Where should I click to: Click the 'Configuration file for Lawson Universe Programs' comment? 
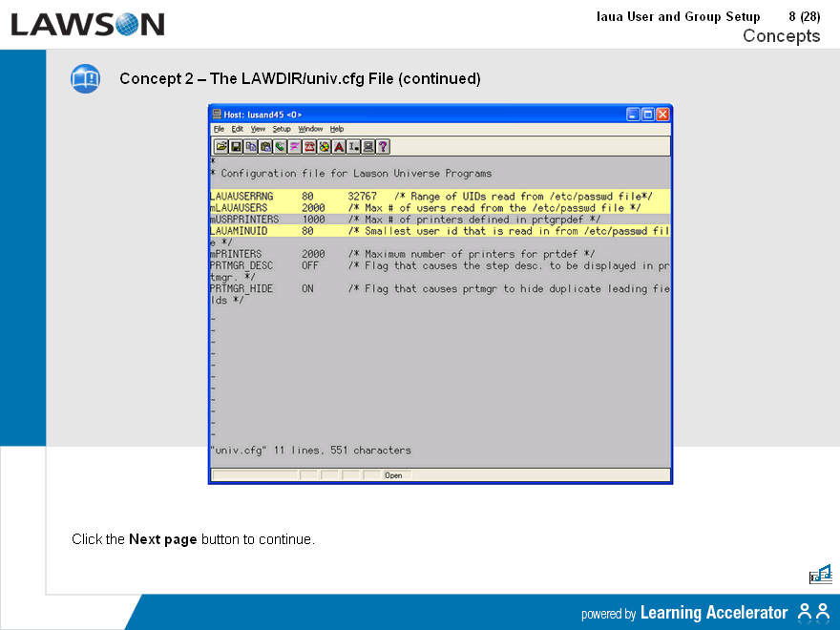356,173
